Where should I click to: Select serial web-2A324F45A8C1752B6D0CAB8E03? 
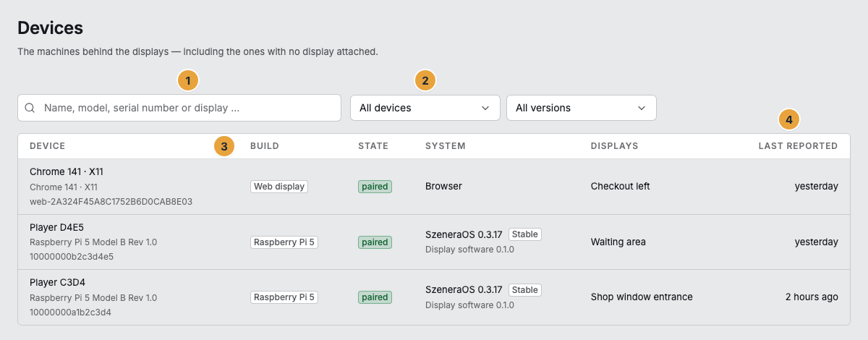111,201
